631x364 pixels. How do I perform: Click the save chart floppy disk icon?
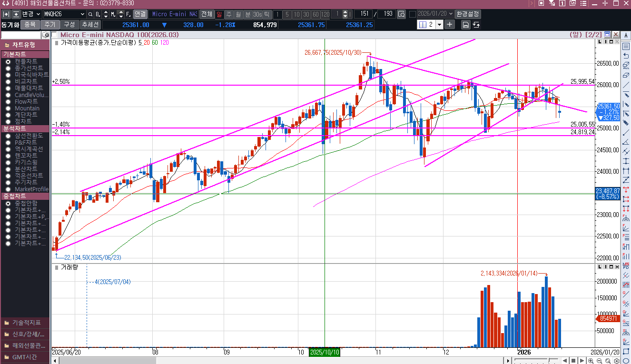click(466, 25)
